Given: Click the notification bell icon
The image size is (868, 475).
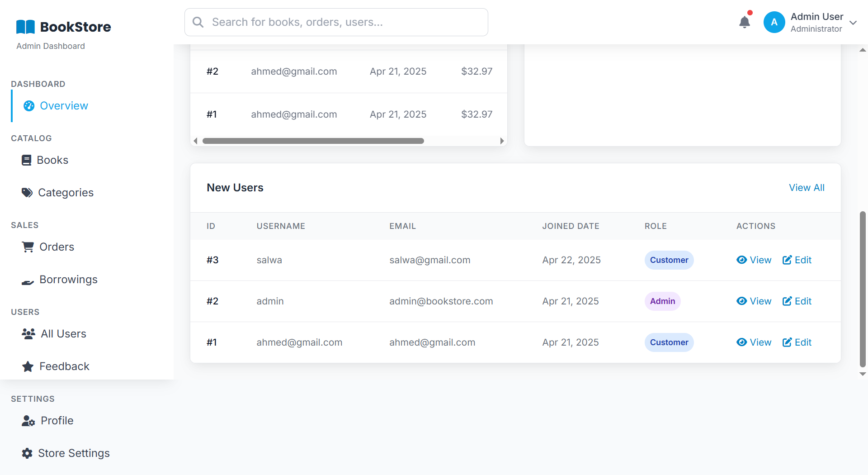Looking at the screenshot, I should [745, 22].
